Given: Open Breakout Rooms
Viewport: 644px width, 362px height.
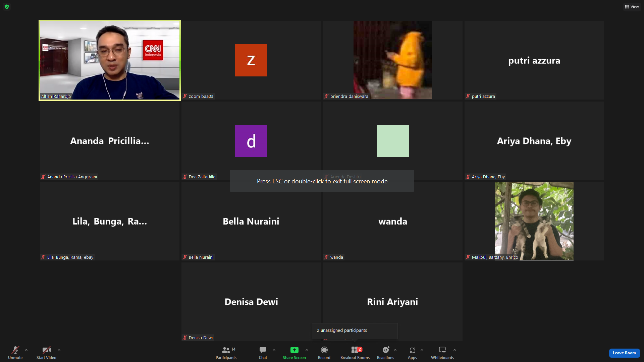Looking at the screenshot, I should coord(355,353).
